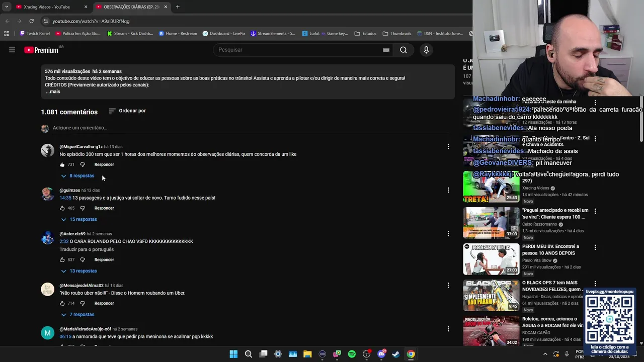Click Traduzir para o português link

point(87,249)
